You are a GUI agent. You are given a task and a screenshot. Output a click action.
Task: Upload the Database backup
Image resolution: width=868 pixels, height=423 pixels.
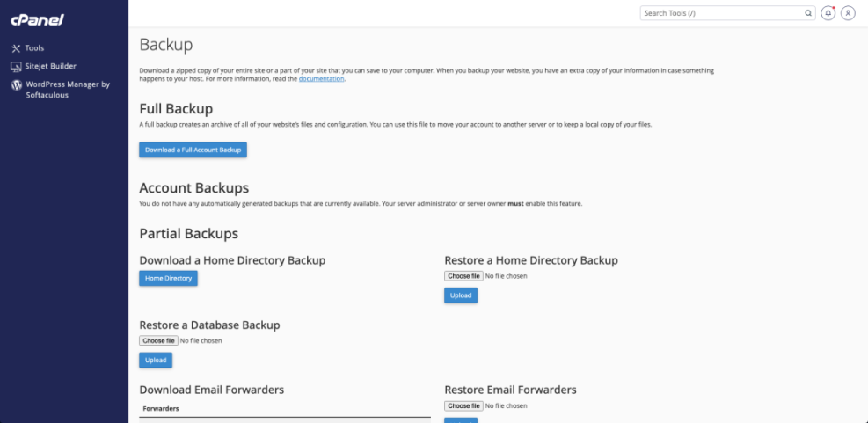tap(156, 361)
